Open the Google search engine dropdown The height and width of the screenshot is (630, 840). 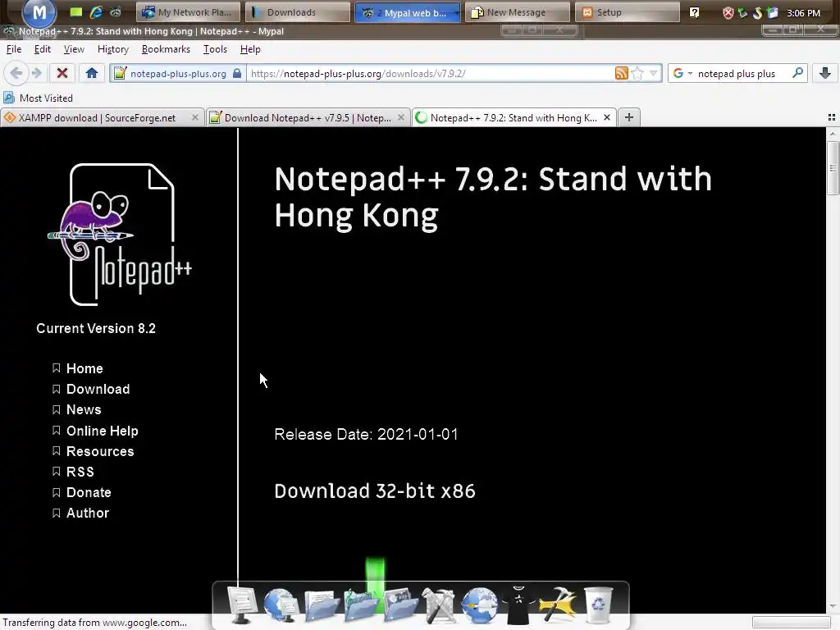pyautogui.click(x=690, y=73)
